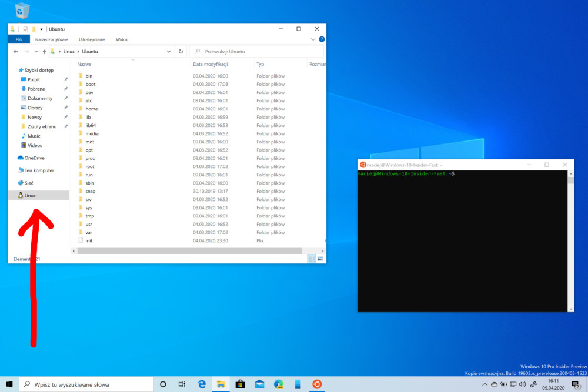Click the Przeszukaj: Ubuntu search box
The height and width of the screenshot is (392, 588).
256,51
